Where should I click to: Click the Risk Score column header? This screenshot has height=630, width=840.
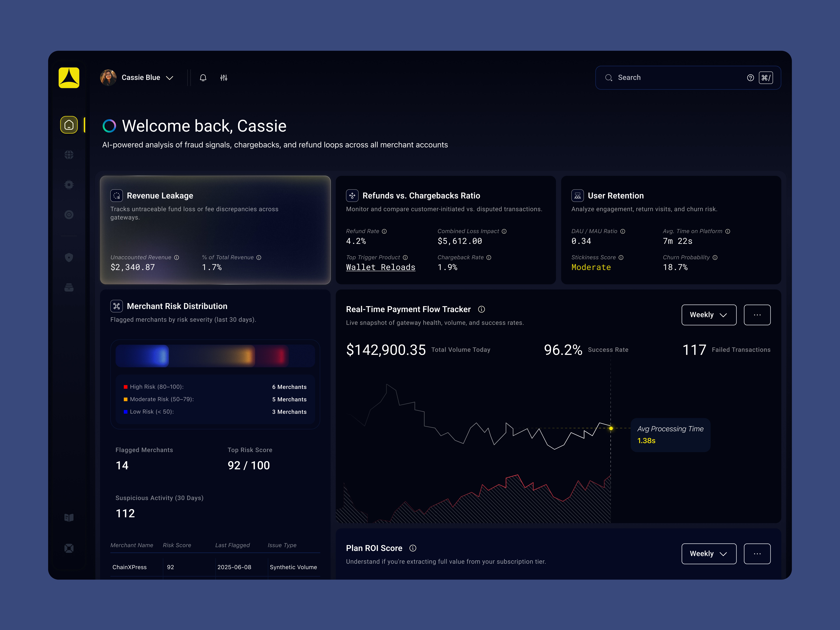(x=177, y=545)
